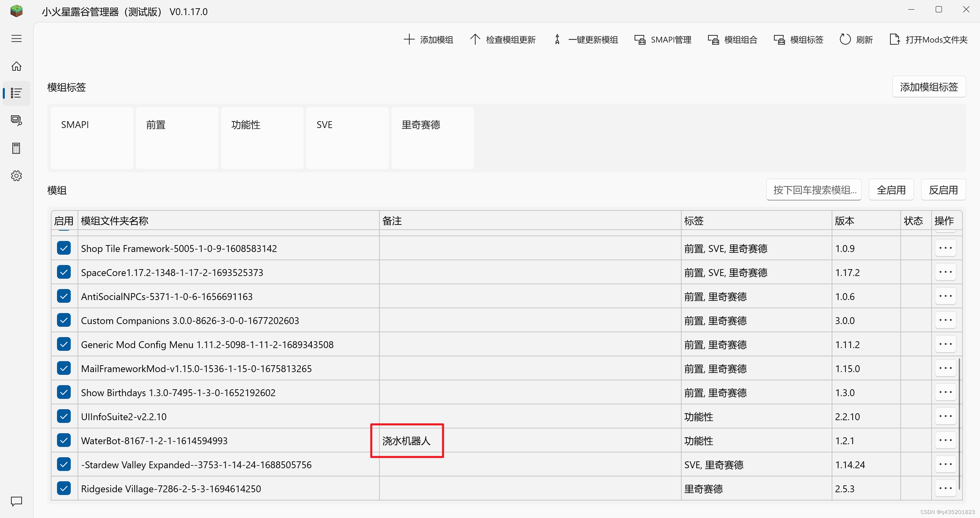Open the Show Birthdays more-actions menu
This screenshot has height=518, width=980.
pos(945,392)
